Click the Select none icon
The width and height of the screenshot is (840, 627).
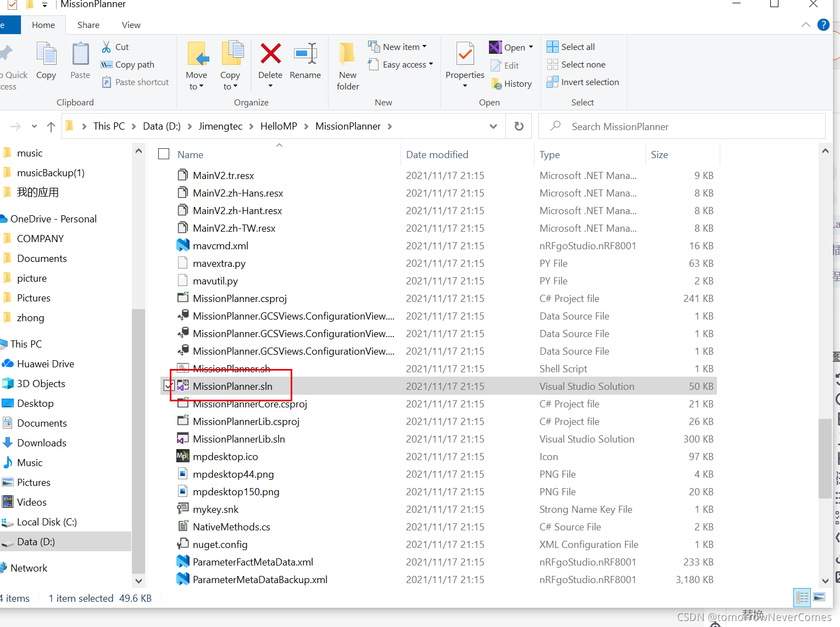point(553,65)
